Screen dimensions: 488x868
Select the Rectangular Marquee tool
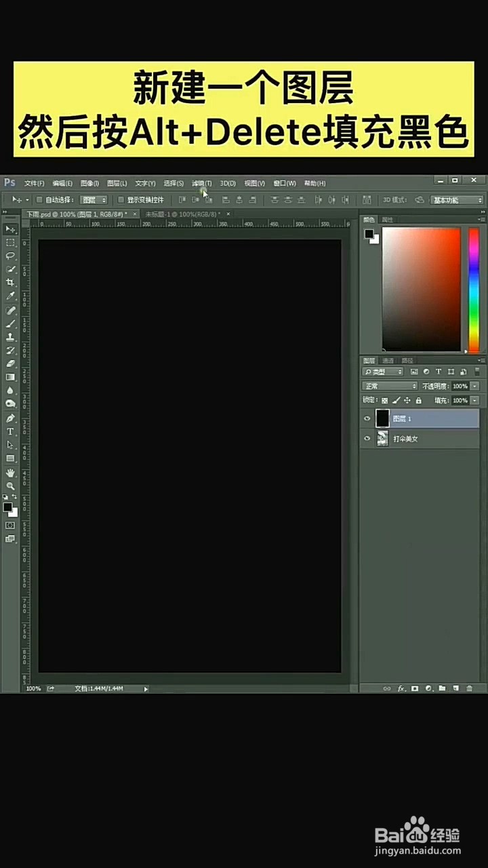pos(10,243)
